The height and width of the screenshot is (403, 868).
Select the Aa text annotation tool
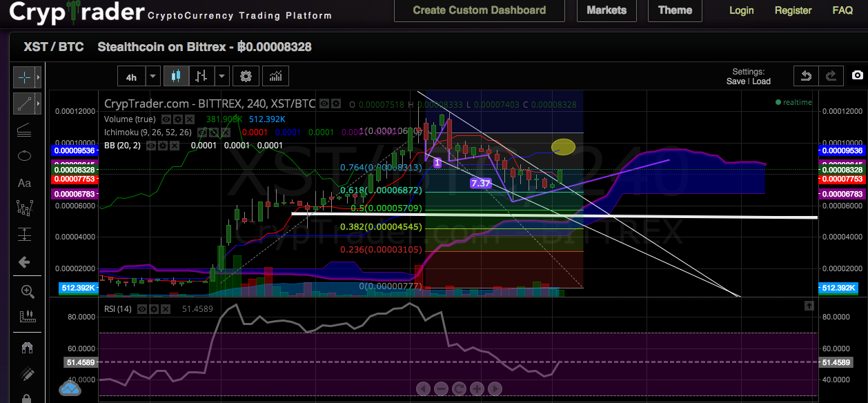coord(24,183)
